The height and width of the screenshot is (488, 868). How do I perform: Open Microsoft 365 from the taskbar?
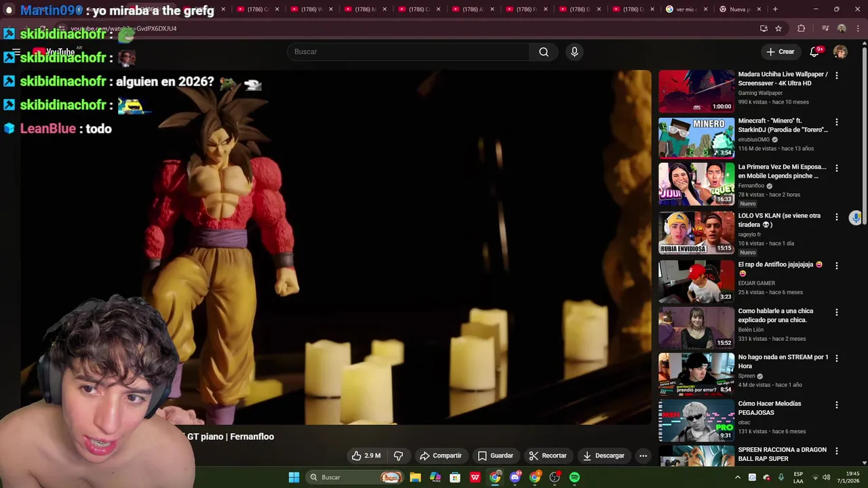[435, 477]
